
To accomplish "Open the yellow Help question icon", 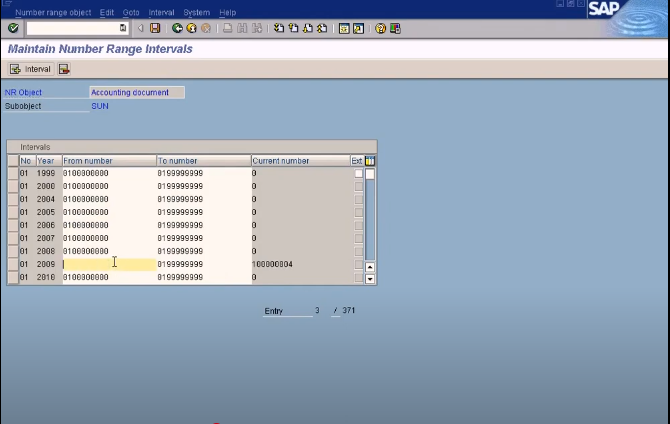I will pos(380,28).
